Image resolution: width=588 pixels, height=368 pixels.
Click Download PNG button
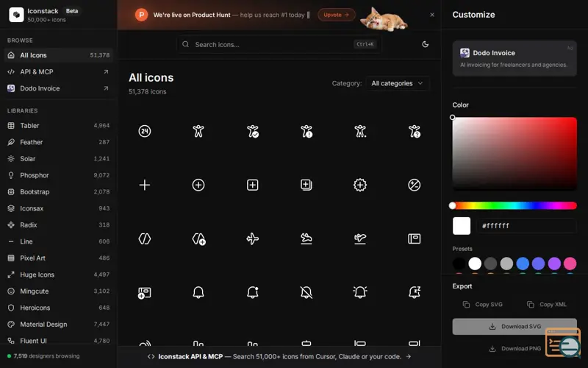[514, 348]
